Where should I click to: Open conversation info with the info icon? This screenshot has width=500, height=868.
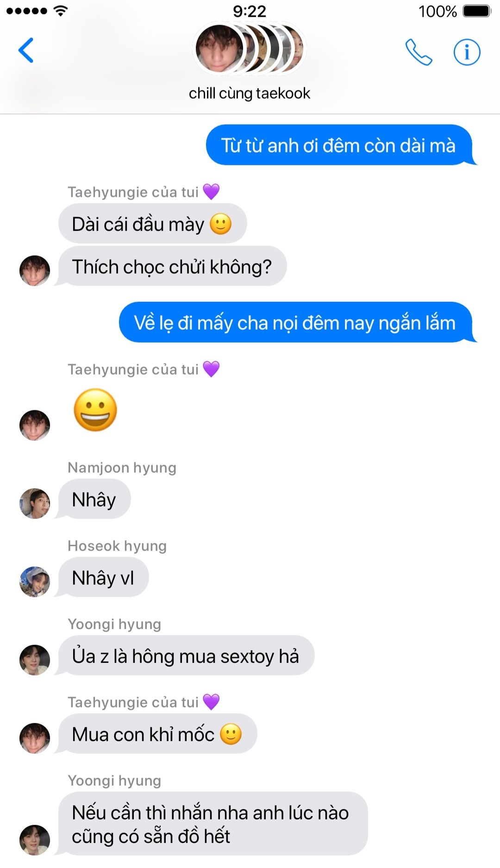pyautogui.click(x=467, y=52)
